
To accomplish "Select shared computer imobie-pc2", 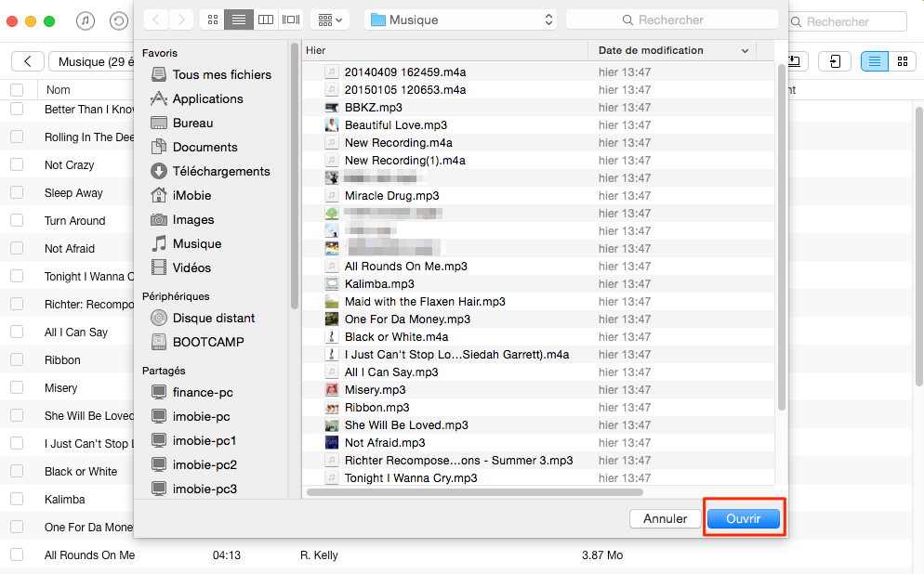I will pyautogui.click(x=194, y=464).
